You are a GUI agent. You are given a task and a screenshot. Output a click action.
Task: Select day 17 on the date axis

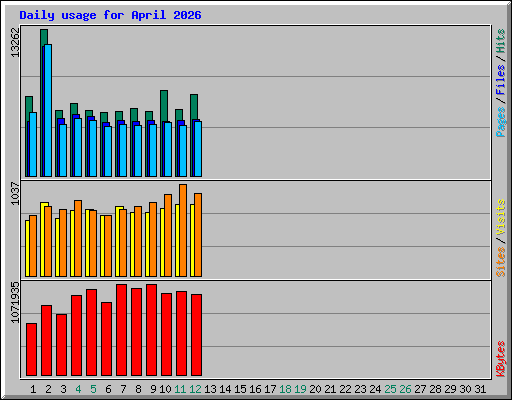point(270,389)
